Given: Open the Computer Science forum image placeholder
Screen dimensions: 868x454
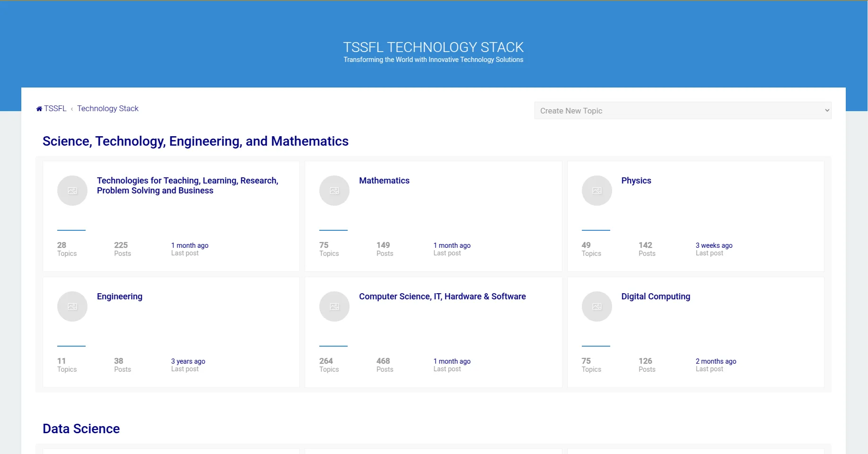Looking at the screenshot, I should coord(334,306).
